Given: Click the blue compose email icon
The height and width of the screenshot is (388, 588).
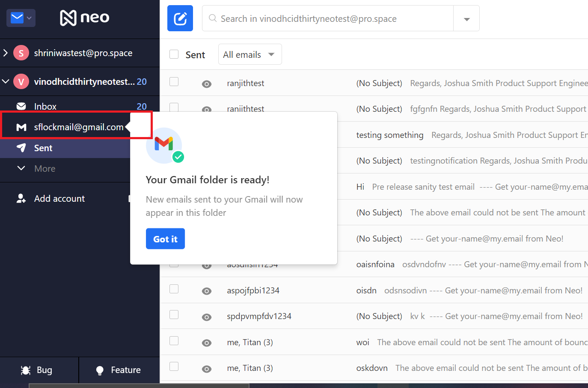Looking at the screenshot, I should pyautogui.click(x=180, y=18).
